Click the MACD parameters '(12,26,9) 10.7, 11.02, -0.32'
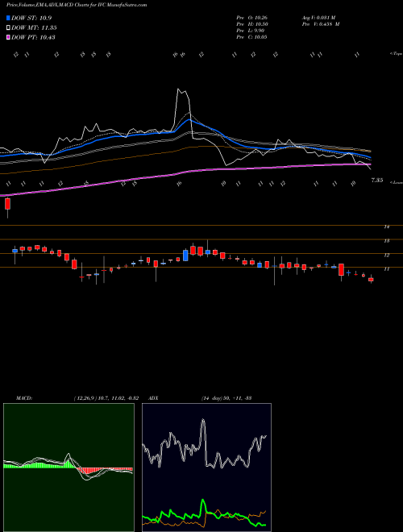The width and height of the screenshot is (403, 532). tap(106, 398)
